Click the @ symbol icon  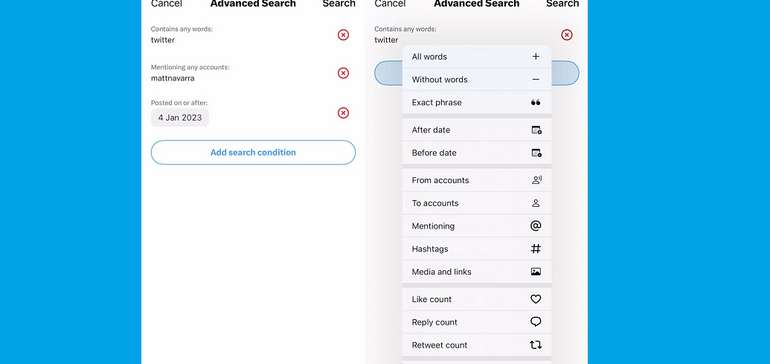pyautogui.click(x=536, y=226)
